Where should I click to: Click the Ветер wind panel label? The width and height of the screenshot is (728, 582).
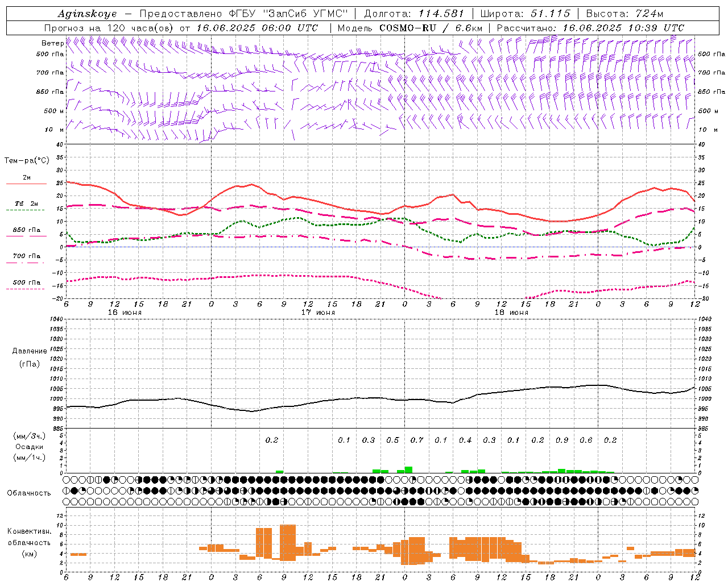[52, 43]
